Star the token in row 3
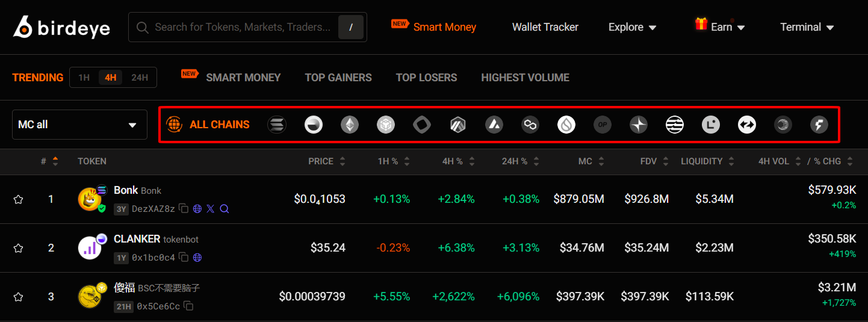Viewport: 868px width, 322px height. coord(18,297)
